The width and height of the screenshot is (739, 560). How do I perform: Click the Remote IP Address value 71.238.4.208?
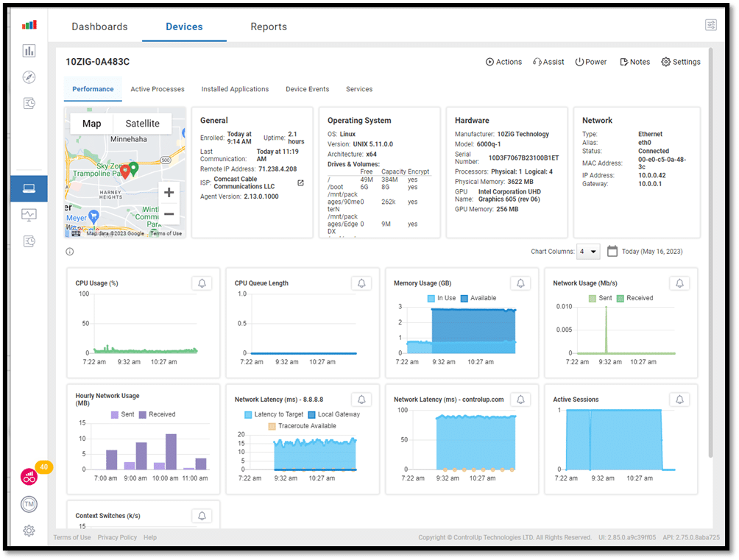(277, 169)
